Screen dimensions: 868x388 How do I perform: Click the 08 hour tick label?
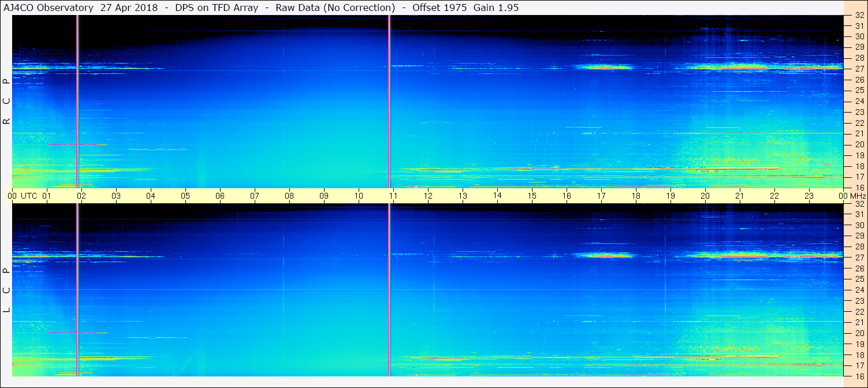pos(289,196)
